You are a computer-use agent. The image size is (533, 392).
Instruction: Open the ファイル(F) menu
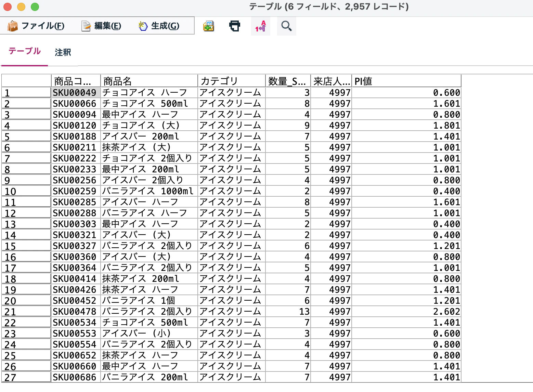36,26
